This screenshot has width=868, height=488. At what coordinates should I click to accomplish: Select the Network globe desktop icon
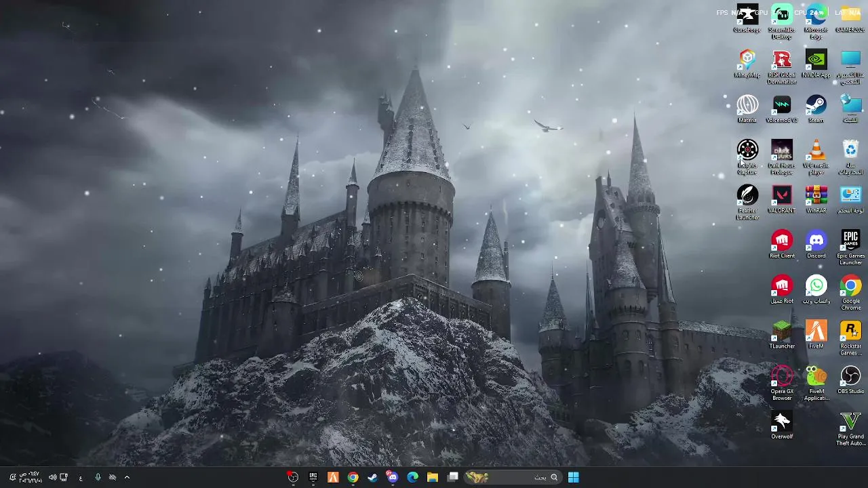pyautogui.click(x=850, y=109)
